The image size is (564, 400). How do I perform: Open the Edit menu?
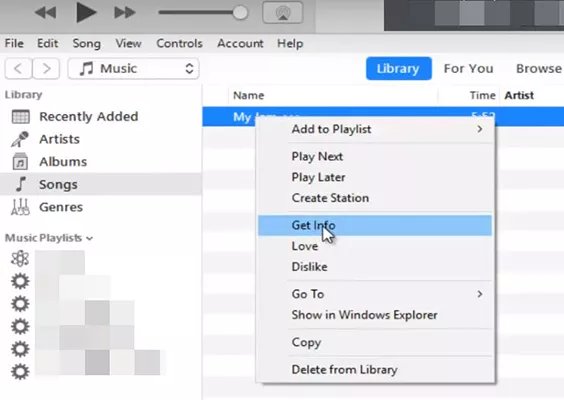[47, 44]
